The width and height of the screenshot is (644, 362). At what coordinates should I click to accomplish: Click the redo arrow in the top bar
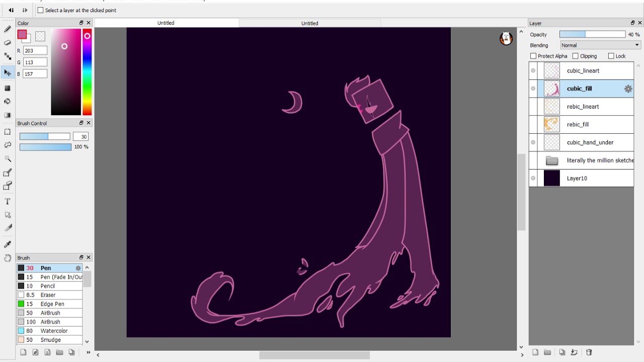[25, 10]
